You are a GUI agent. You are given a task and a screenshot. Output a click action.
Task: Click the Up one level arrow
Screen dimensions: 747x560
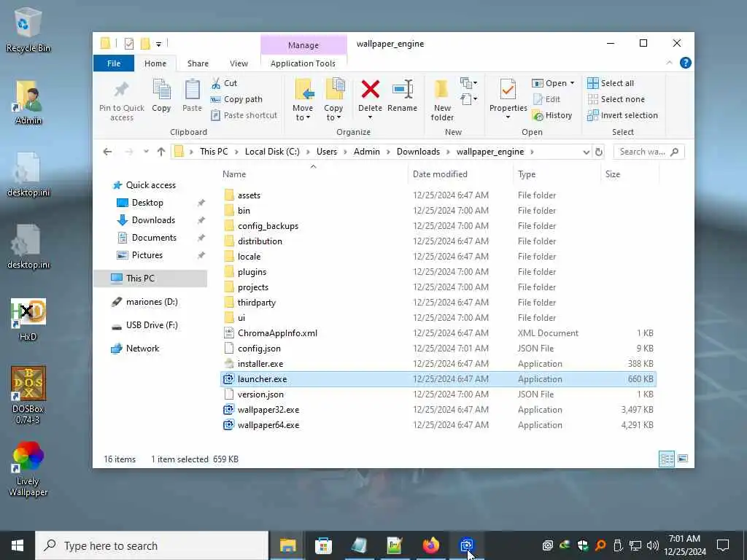pos(161,152)
